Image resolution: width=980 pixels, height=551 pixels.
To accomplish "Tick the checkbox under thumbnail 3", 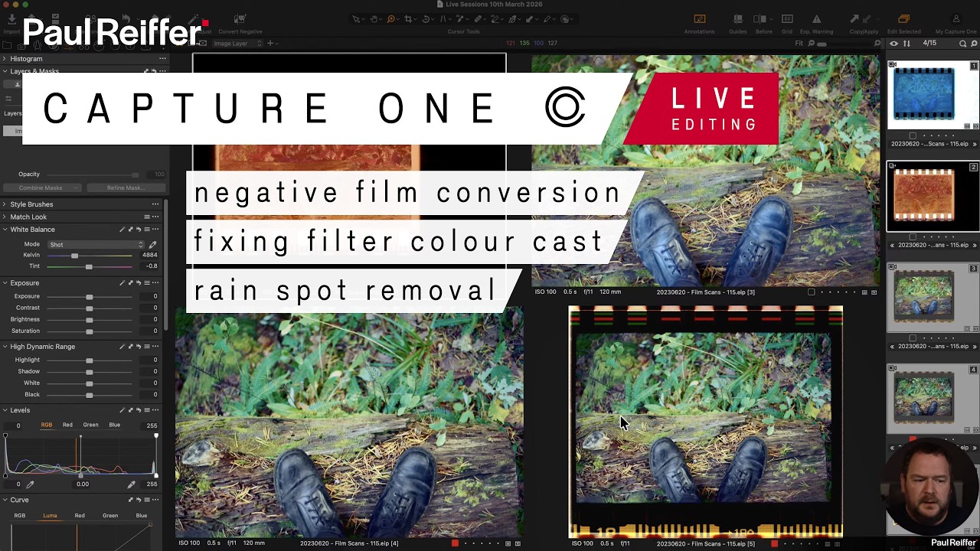I will pyautogui.click(x=913, y=337).
